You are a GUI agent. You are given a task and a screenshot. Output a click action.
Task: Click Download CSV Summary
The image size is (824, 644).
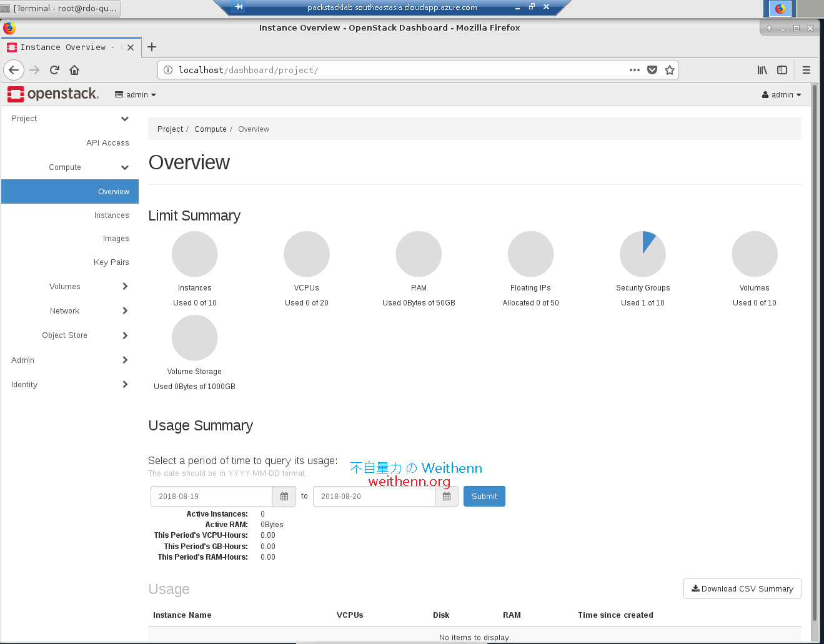(x=742, y=588)
